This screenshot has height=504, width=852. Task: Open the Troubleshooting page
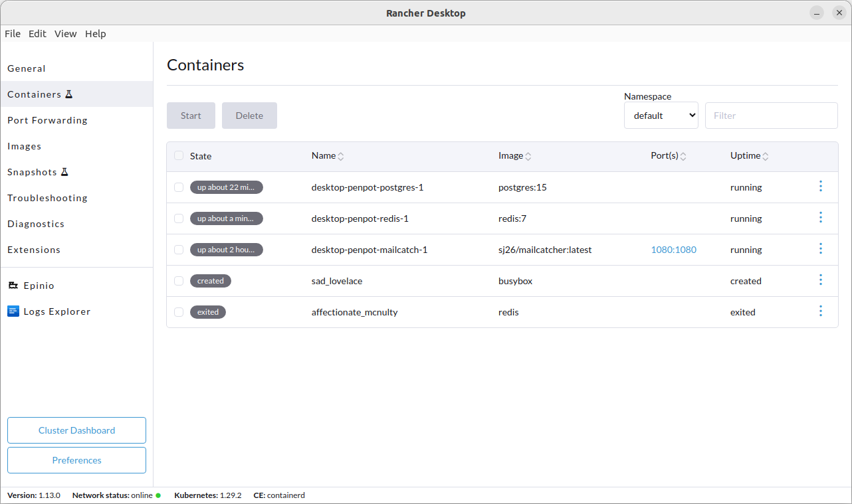[x=76, y=198]
